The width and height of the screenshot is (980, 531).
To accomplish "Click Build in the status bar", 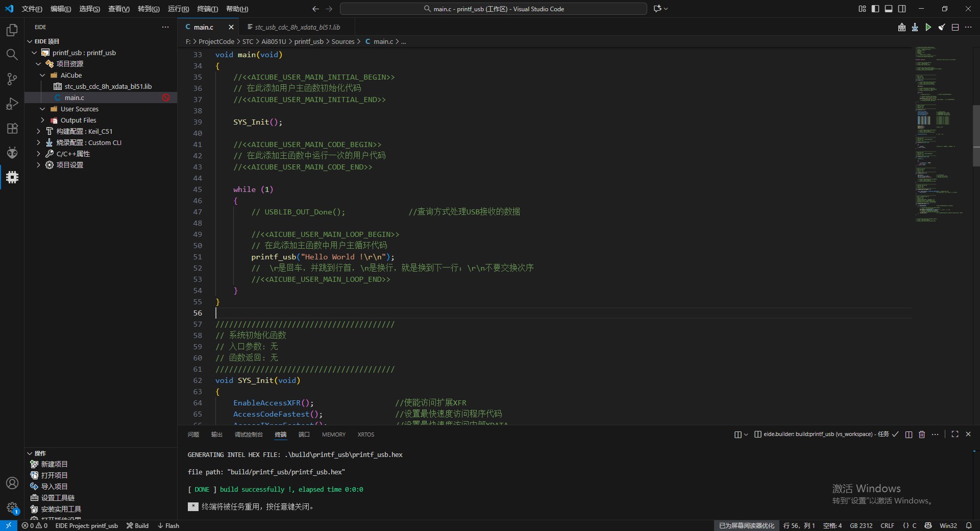I will tap(138, 525).
